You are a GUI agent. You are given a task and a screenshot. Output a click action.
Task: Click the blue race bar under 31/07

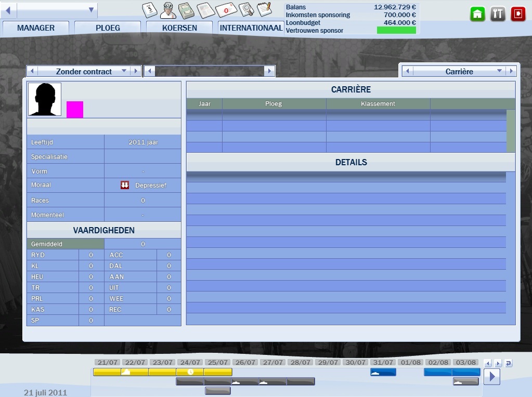(x=383, y=372)
